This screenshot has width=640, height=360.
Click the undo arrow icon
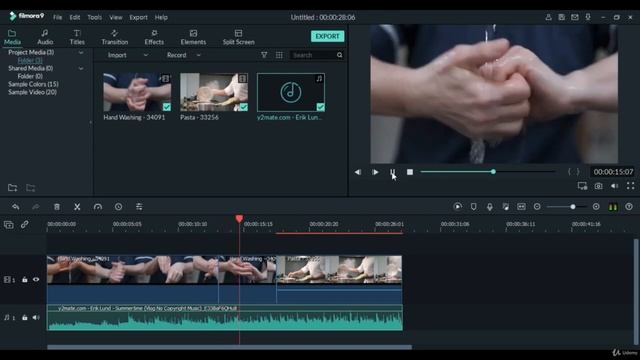(16, 207)
